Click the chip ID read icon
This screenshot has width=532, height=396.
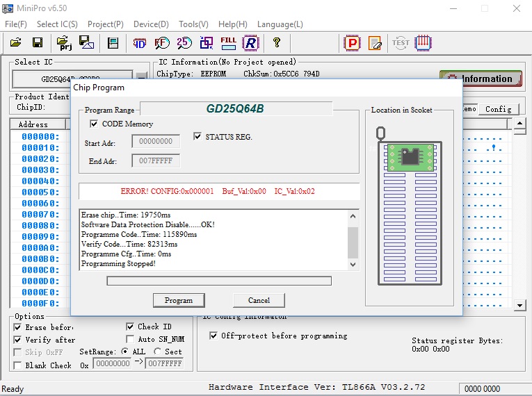click(140, 43)
